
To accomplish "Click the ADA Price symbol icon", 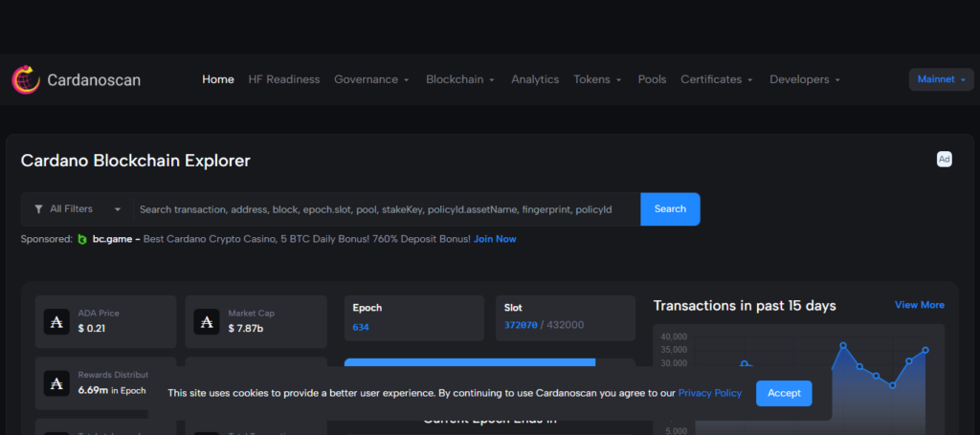I will point(56,321).
